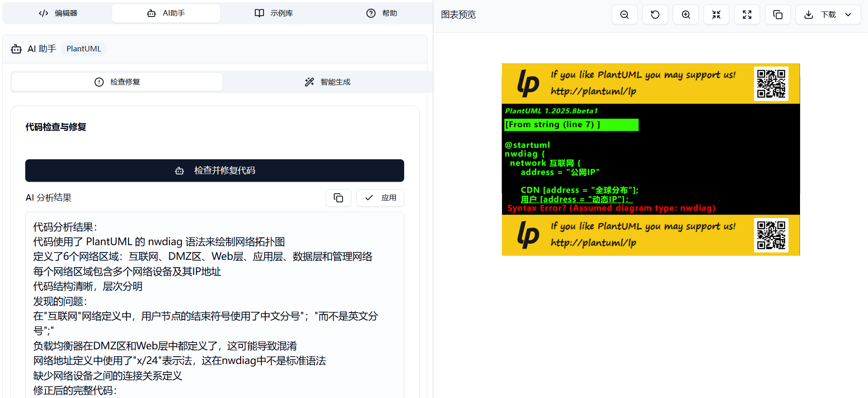Apply the AI fix with 应用
This screenshot has height=398, width=868.
pos(380,198)
